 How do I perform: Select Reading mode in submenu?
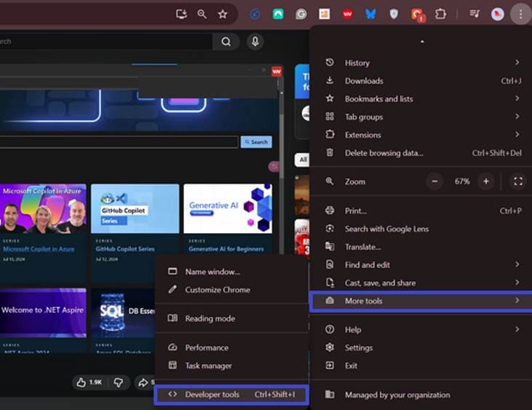pos(232,318)
